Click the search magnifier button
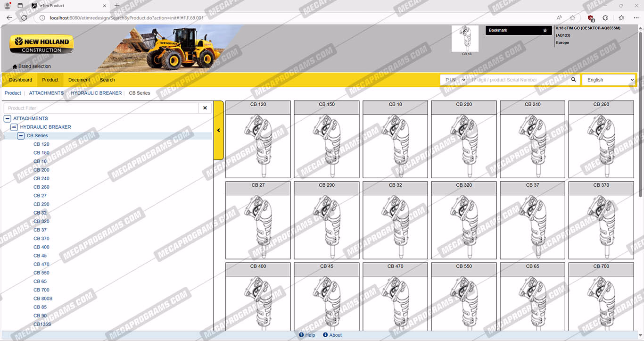The width and height of the screenshot is (644, 341). (x=573, y=80)
